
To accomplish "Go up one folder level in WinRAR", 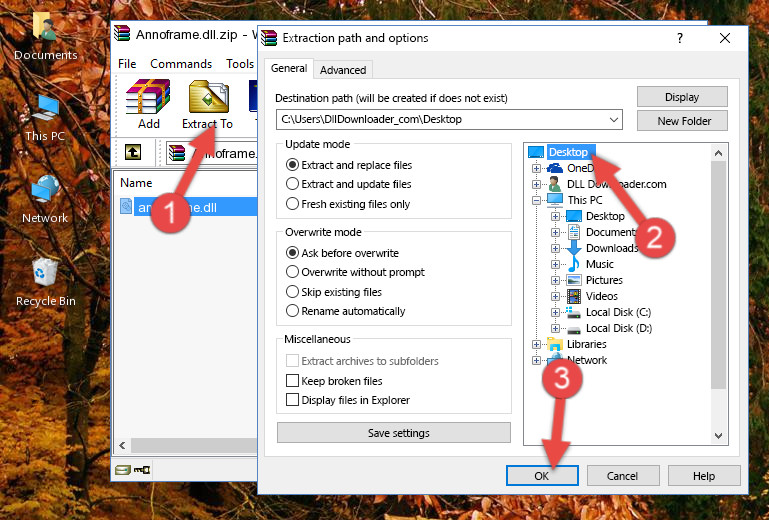I will pyautogui.click(x=132, y=153).
